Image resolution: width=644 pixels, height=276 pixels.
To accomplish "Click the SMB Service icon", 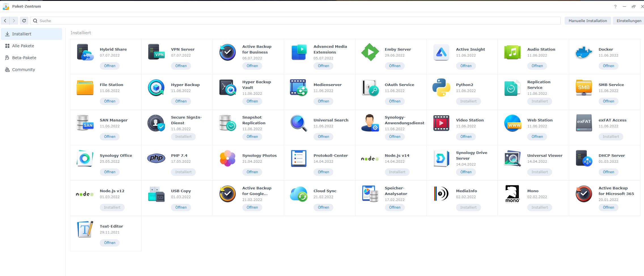I will pos(584,87).
